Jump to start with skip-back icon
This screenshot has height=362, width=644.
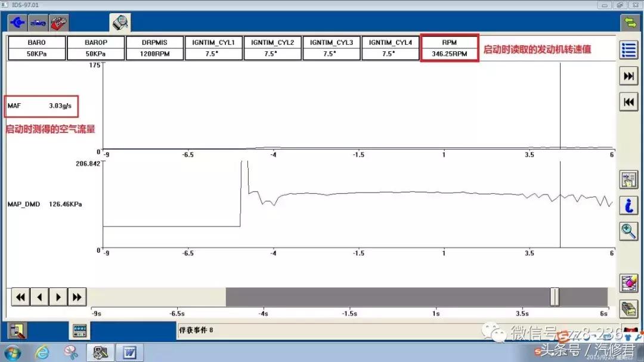(629, 102)
